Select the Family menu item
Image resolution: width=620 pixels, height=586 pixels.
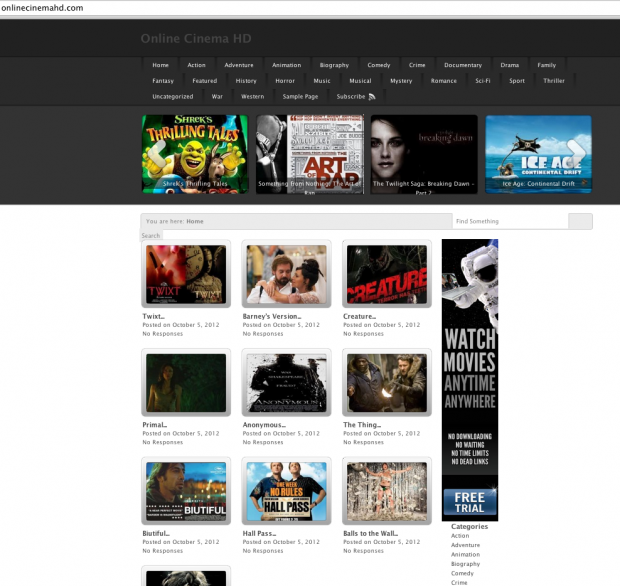pyautogui.click(x=547, y=65)
